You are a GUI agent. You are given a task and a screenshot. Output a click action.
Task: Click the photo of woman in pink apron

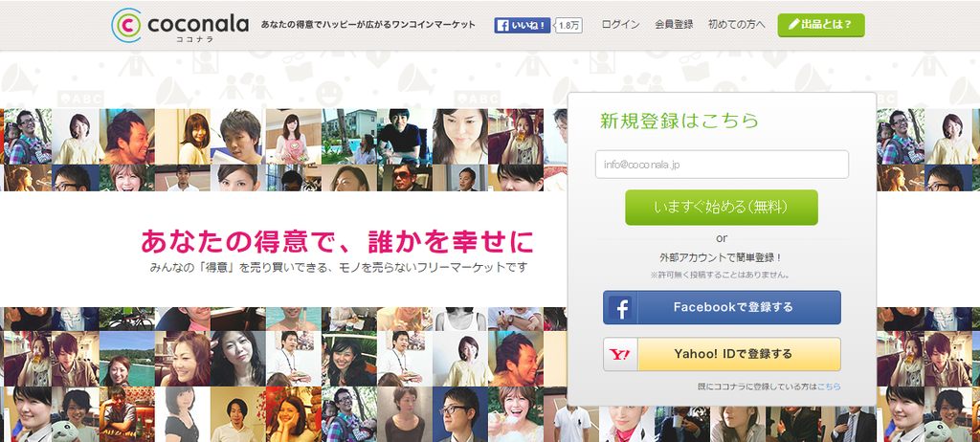coord(293,136)
